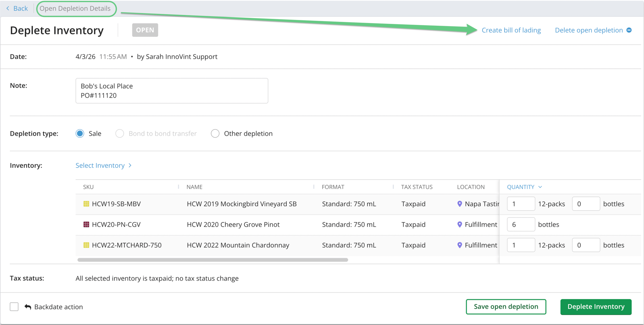The image size is (644, 325).
Task: Click the Note text field
Action: click(x=172, y=91)
